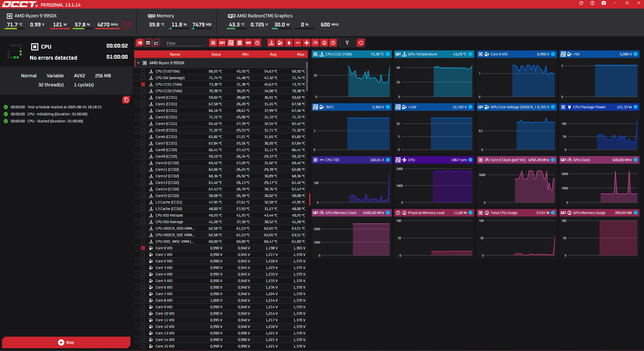
Task: Toggle the fan sensor filter icon
Action: (x=306, y=43)
